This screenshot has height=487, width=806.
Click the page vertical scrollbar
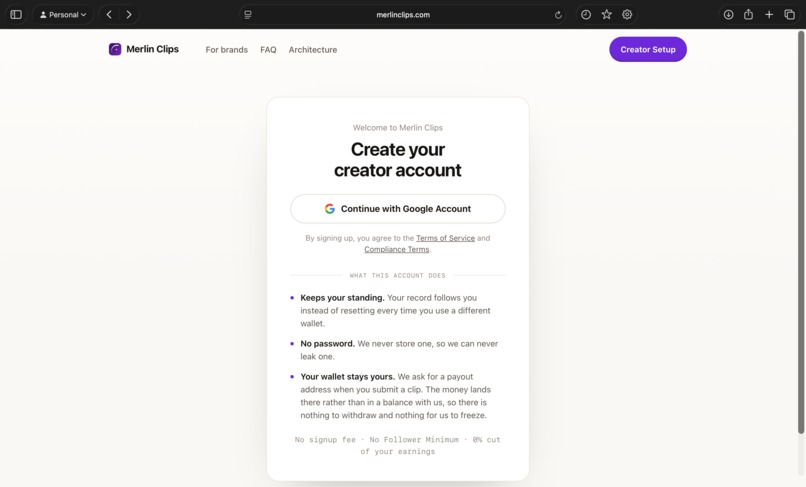click(801, 231)
